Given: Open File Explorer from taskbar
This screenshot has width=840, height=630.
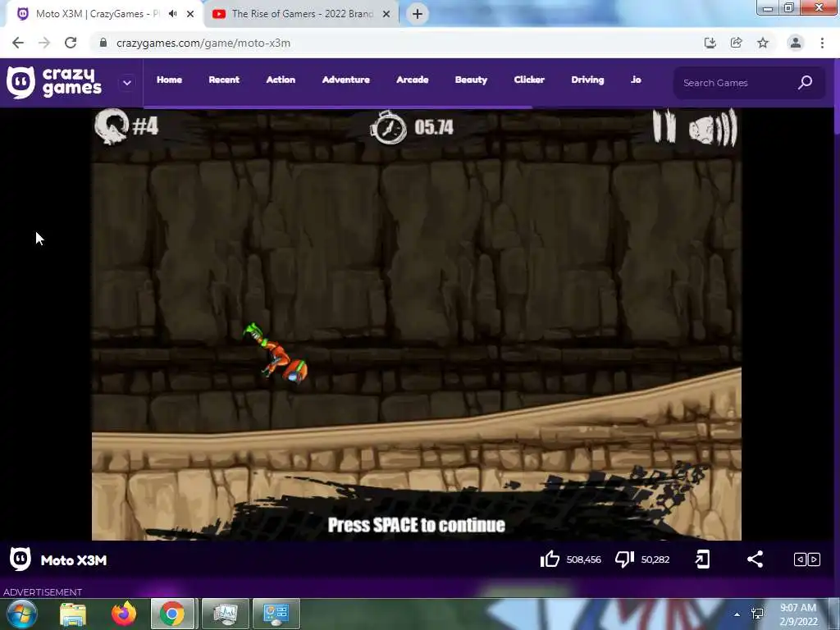Looking at the screenshot, I should click(73, 614).
